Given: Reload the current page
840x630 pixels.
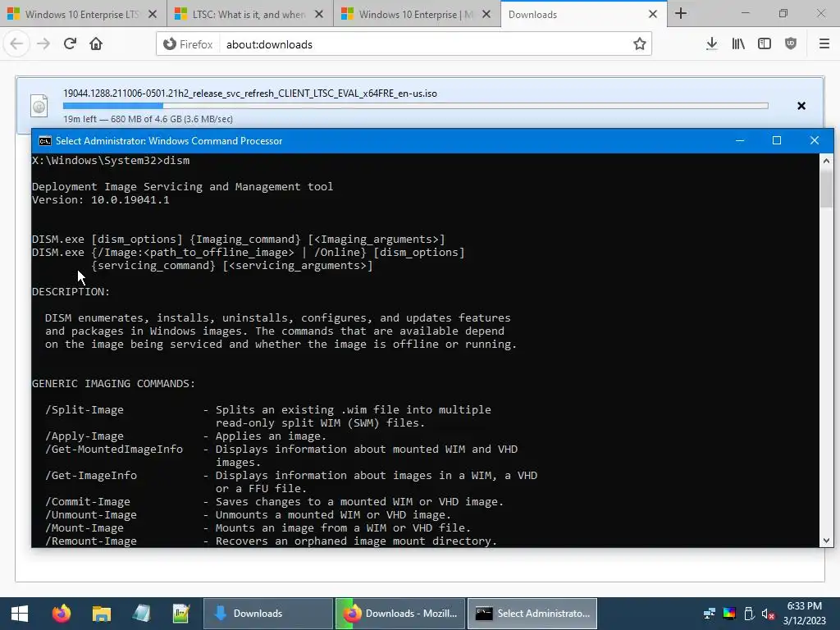Looking at the screenshot, I should 70,44.
